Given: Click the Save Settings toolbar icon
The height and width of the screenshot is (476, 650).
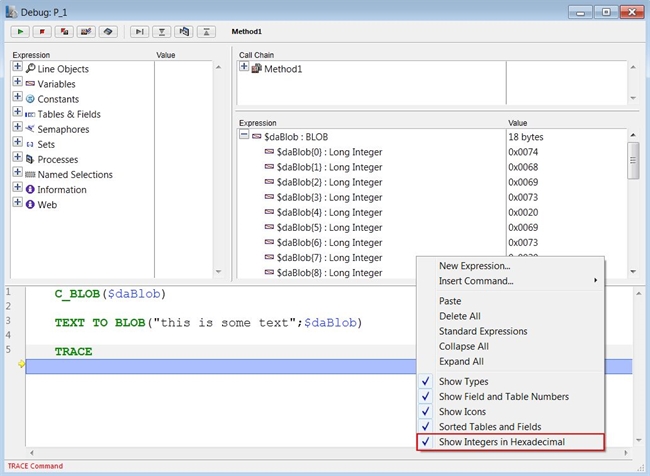Looking at the screenshot, I should click(x=108, y=32).
